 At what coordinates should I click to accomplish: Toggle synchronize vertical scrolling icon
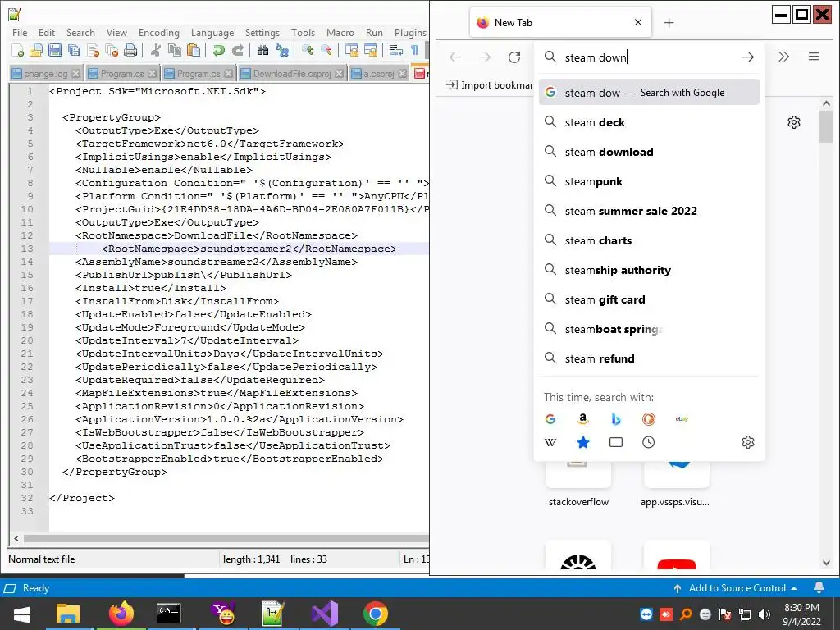pos(351,50)
